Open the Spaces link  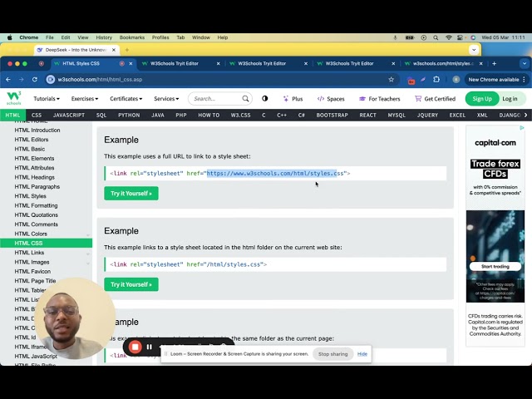tap(331, 99)
